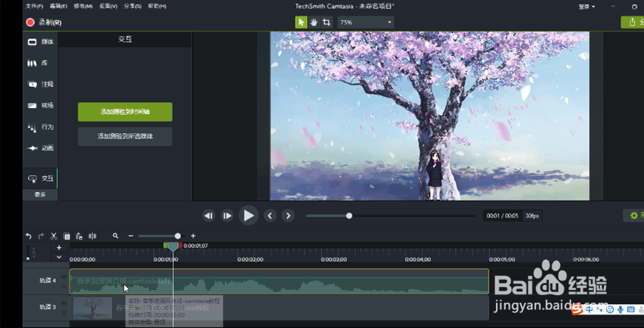
Task: Open the 动画 animations panel
Action: point(41,148)
